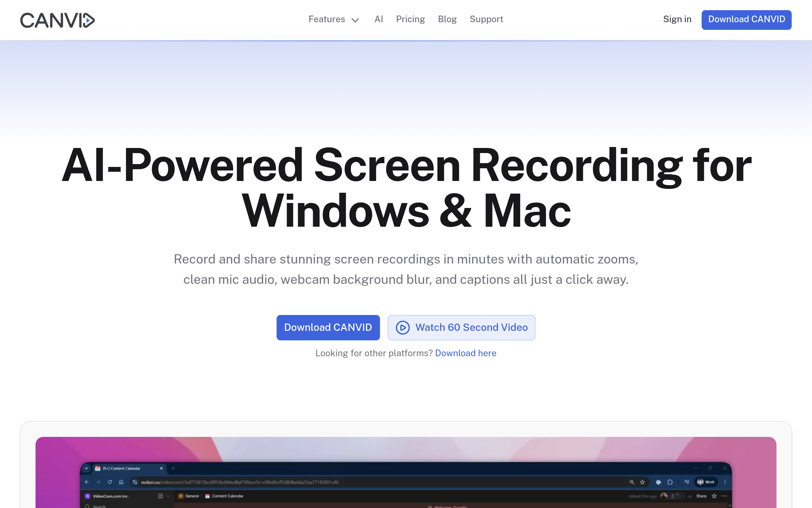This screenshot has width=812, height=508.
Task: Click the "Record and share stunning screen recordings" text
Action: 406,270
